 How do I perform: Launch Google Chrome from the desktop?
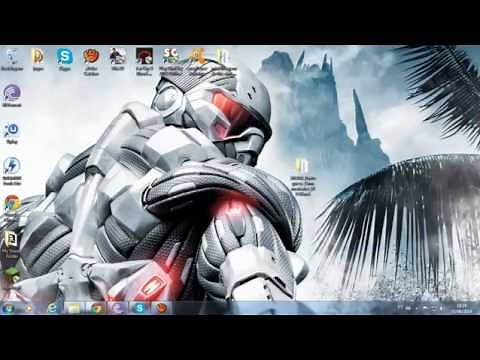point(12,203)
